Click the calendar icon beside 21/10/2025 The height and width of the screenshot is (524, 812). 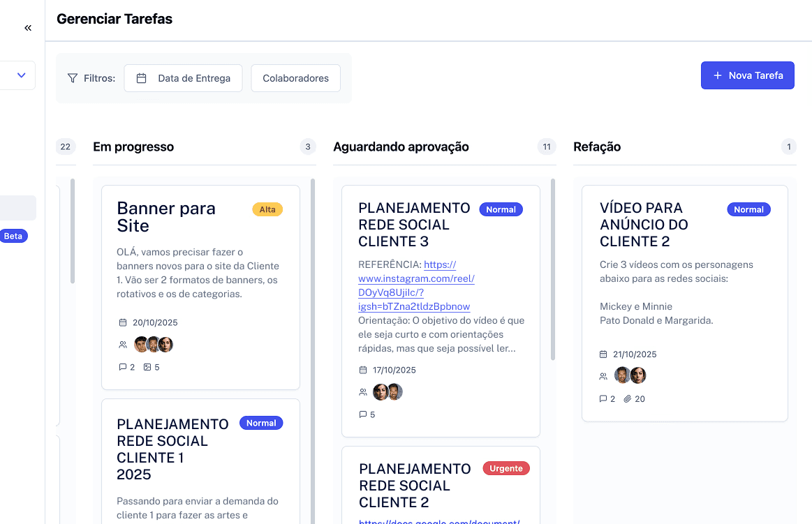[603, 354]
